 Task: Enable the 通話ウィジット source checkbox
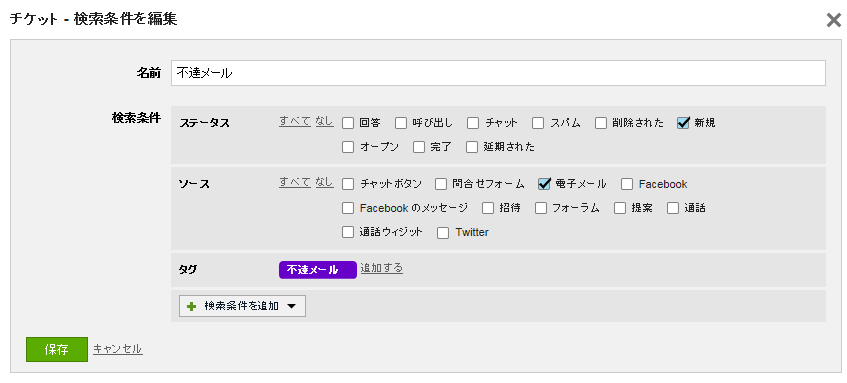(x=348, y=233)
